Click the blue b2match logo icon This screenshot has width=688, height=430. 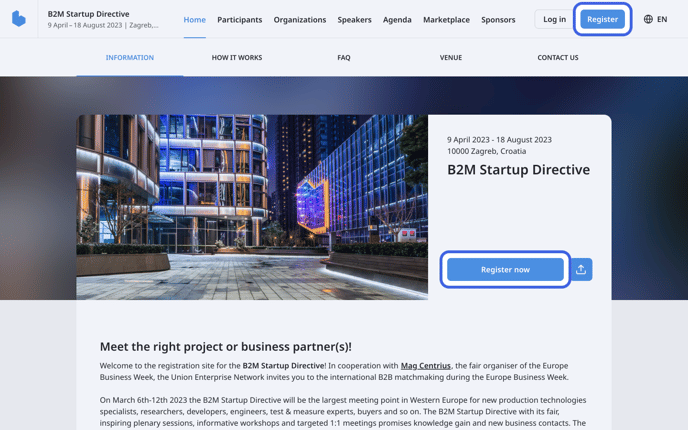(18, 19)
